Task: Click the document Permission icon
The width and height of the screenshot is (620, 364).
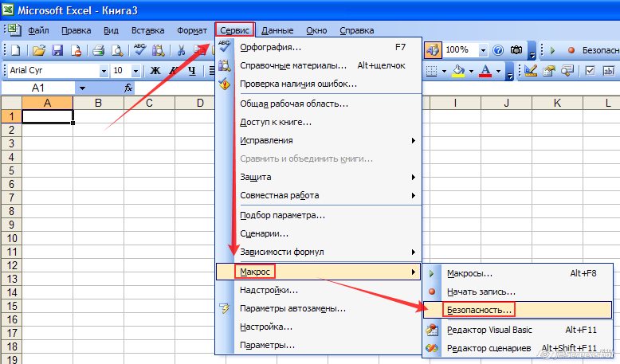Action: (x=76, y=50)
